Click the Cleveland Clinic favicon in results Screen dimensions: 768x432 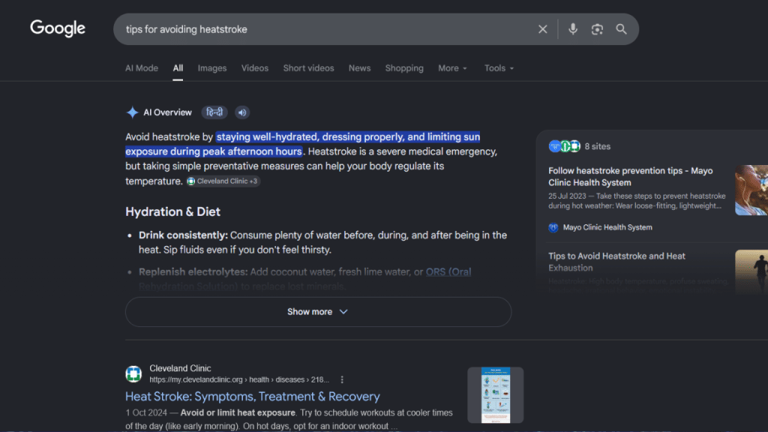(x=133, y=374)
